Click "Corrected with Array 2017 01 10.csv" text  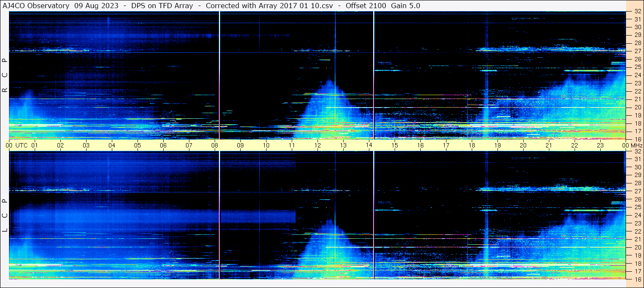pos(270,6)
